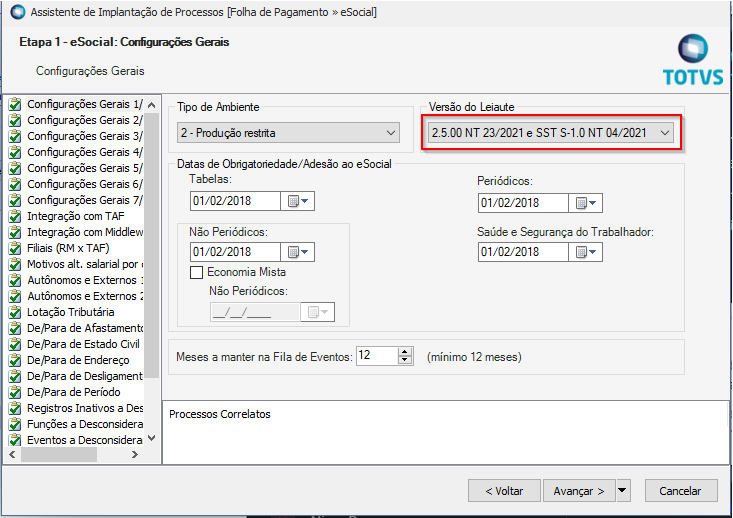Enable the Economia Mista checkbox
733x518 pixels.
(196, 272)
